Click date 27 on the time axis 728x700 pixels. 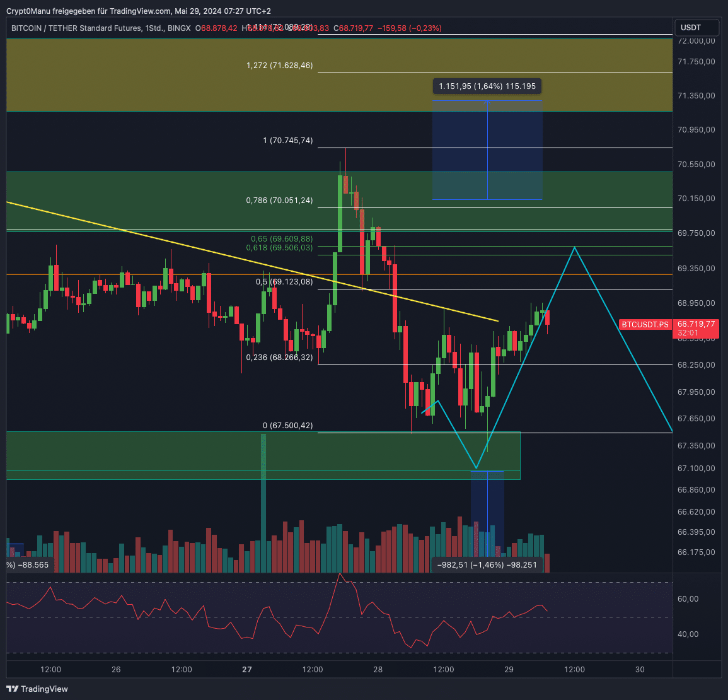(x=247, y=670)
